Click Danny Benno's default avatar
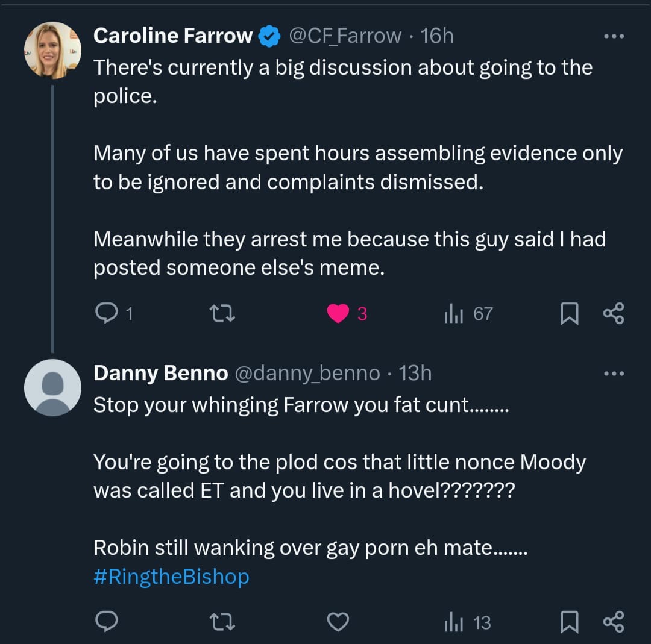The image size is (651, 644). pyautogui.click(x=52, y=387)
